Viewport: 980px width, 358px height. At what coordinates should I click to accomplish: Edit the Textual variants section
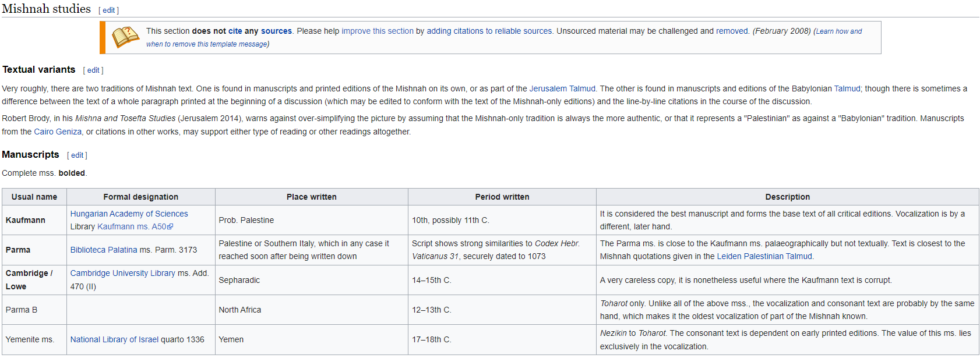coord(93,70)
